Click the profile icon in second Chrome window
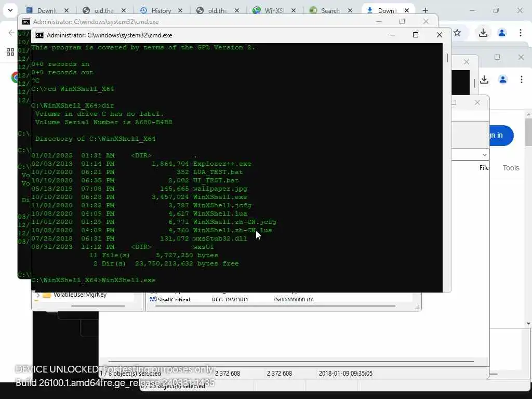Screen dimensions: 532x399 [503, 79]
